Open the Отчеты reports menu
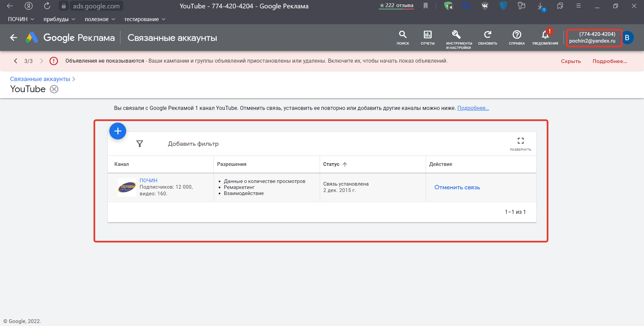Viewport: 644px width, 326px height. 428,38
